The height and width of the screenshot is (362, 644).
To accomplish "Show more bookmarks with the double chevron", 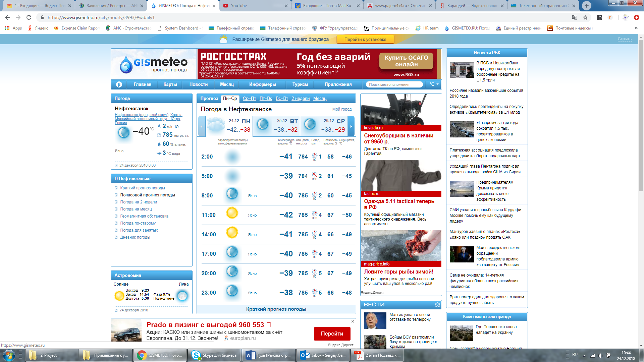I will point(636,28).
